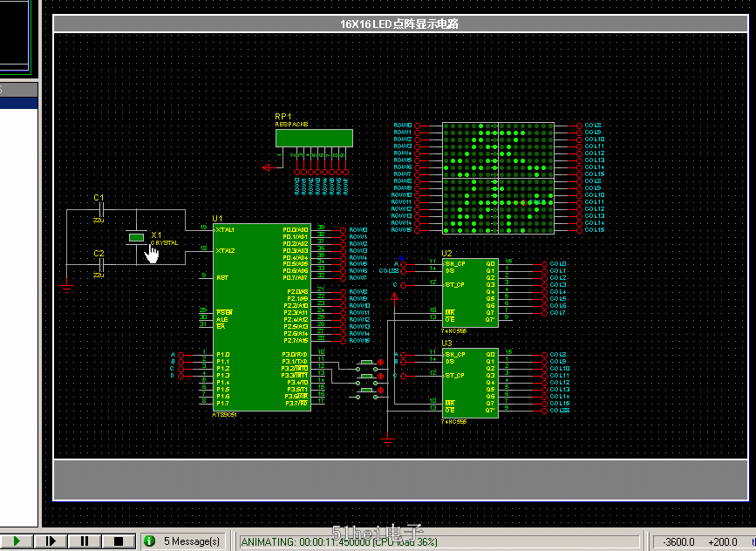Select the U2 74HC595 shift register
The image size is (756, 551).
pyautogui.click(x=470, y=292)
